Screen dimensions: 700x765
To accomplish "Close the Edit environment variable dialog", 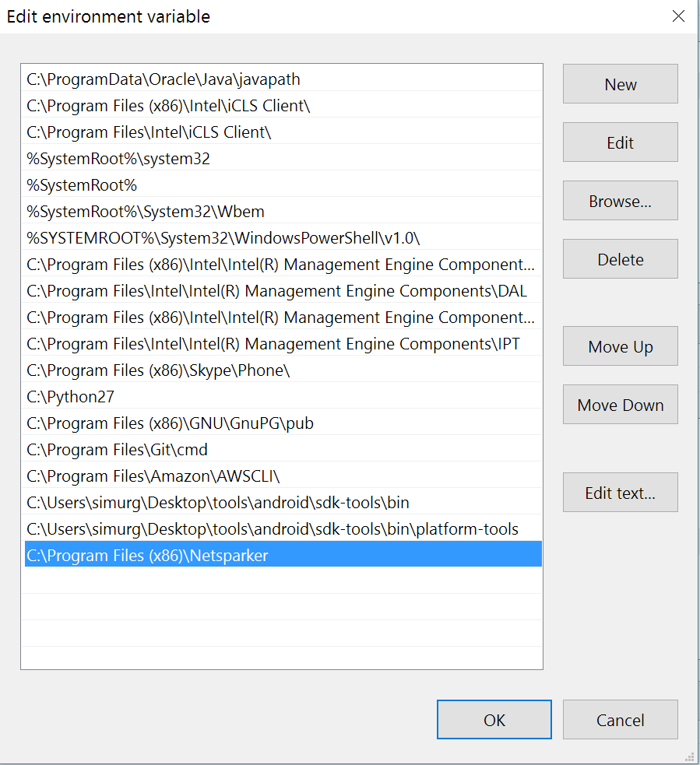I will pyautogui.click(x=678, y=16).
